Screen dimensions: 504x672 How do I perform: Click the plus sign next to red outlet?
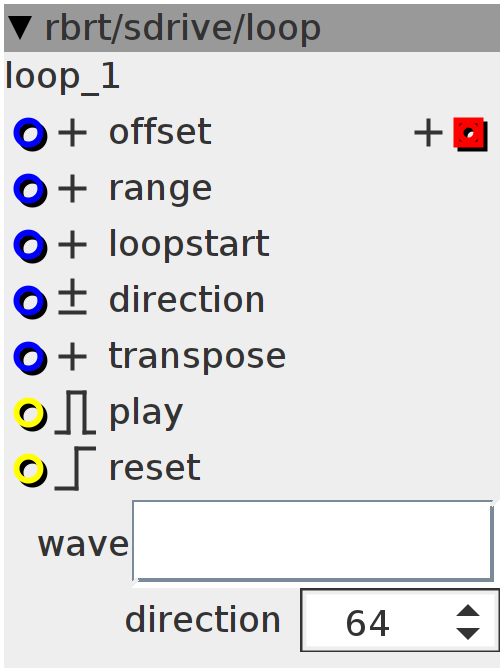pos(428,133)
